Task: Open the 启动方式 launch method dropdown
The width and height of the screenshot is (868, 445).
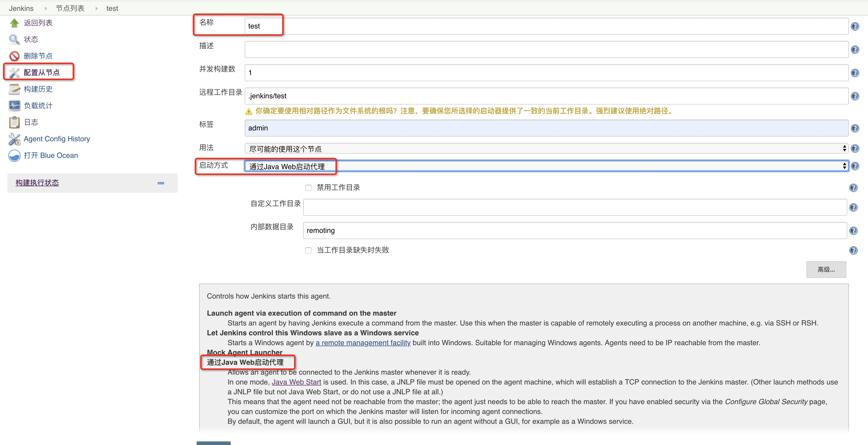Action: [x=546, y=166]
